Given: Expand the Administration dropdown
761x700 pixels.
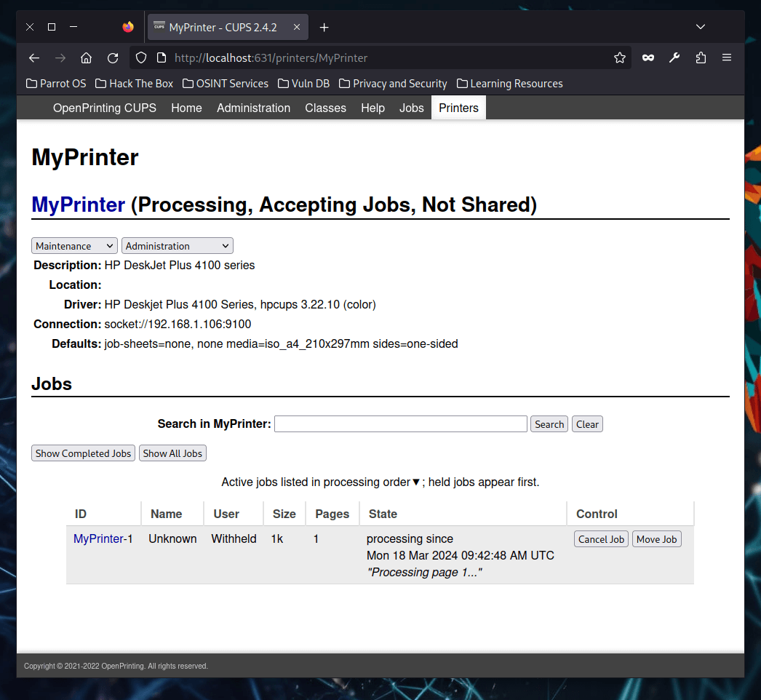Looking at the screenshot, I should tap(177, 246).
